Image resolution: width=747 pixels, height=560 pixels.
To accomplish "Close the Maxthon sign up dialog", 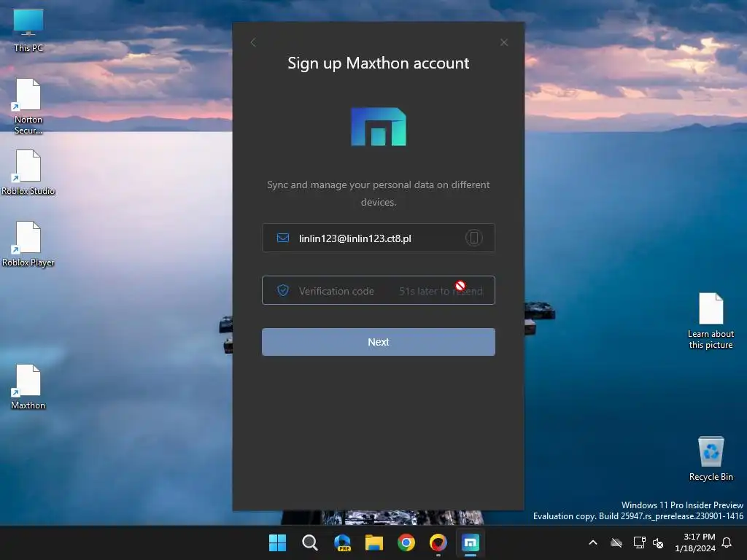I will coord(504,43).
